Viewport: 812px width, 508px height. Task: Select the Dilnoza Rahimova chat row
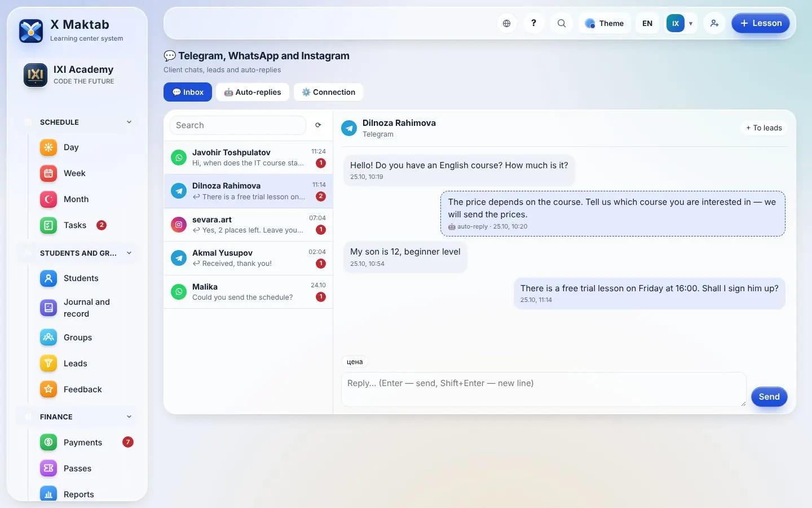(248, 191)
